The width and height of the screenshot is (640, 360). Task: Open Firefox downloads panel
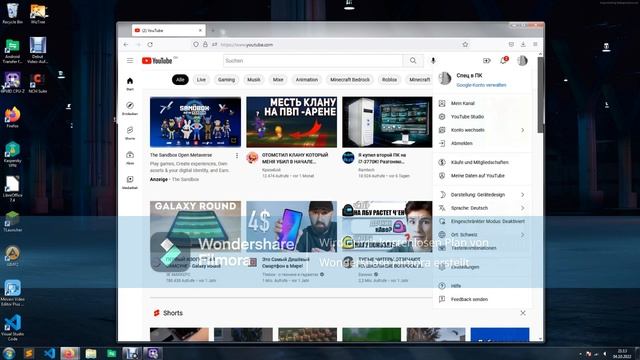(x=523, y=44)
